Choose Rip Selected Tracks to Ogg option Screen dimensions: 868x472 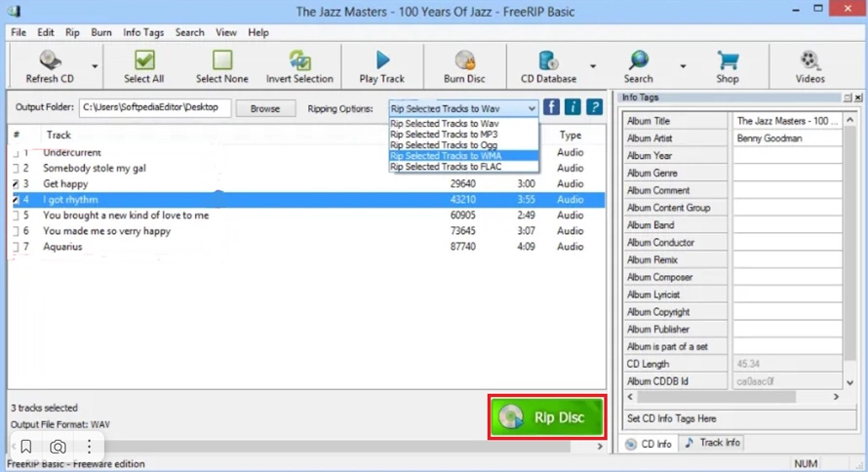click(x=464, y=145)
